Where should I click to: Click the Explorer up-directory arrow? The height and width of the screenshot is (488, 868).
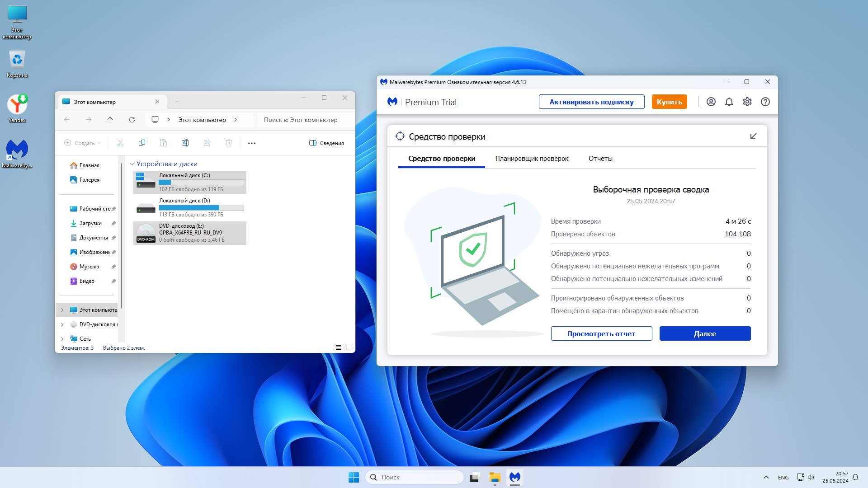110,120
